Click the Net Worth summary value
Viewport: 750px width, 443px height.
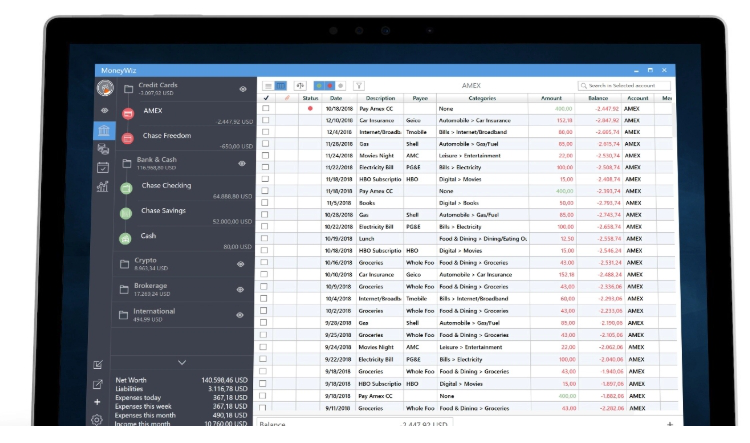[224, 380]
